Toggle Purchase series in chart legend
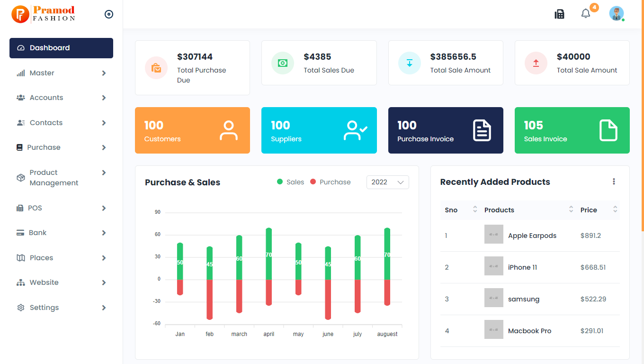Viewport: 644px width, 364px height. [330, 182]
